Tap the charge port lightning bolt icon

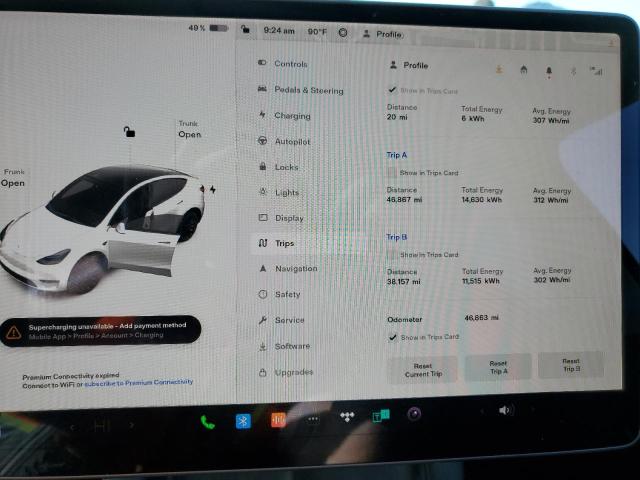[x=213, y=189]
